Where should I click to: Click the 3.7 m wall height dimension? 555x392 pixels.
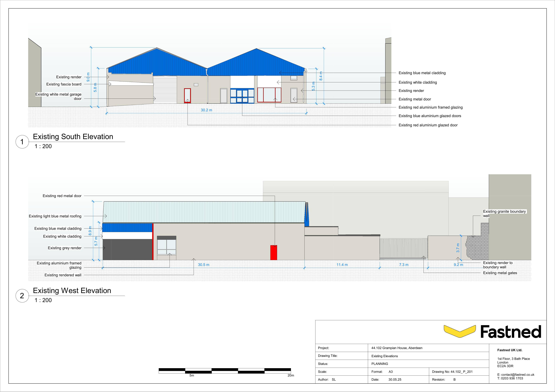(458, 248)
